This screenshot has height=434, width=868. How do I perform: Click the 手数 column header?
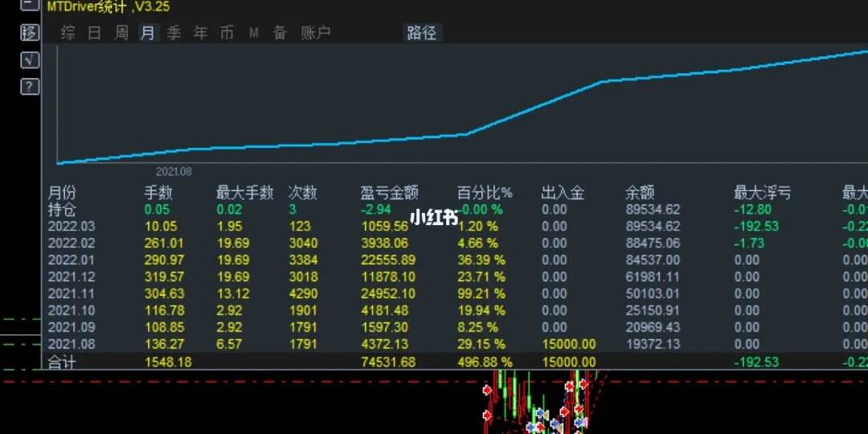click(158, 193)
